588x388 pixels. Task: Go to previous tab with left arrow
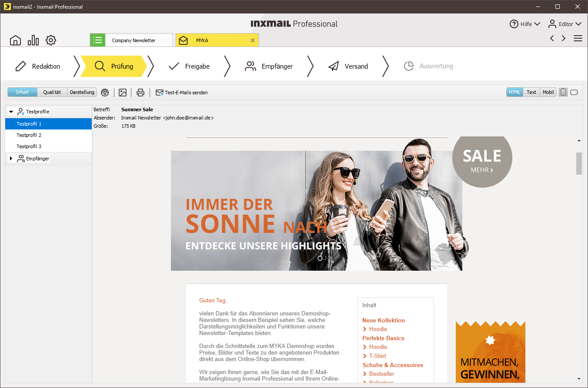pyautogui.click(x=552, y=38)
